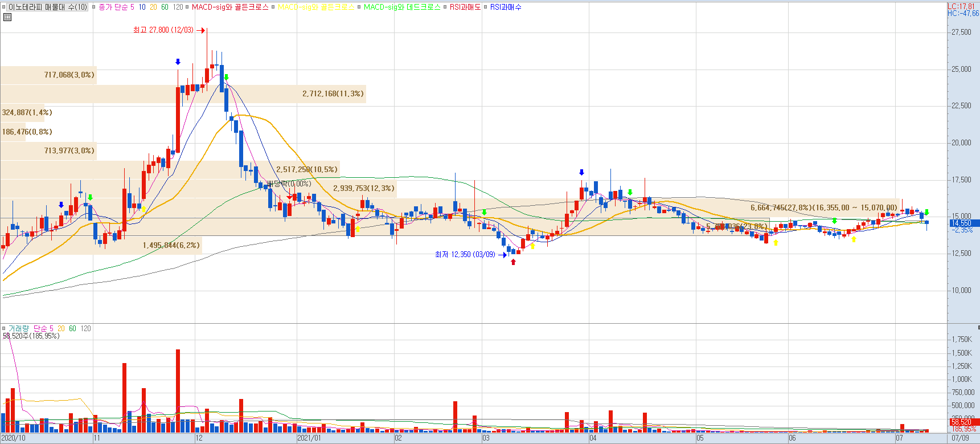Click the 06 month label on the date axis
This screenshot has width=980, height=444.
tap(792, 438)
